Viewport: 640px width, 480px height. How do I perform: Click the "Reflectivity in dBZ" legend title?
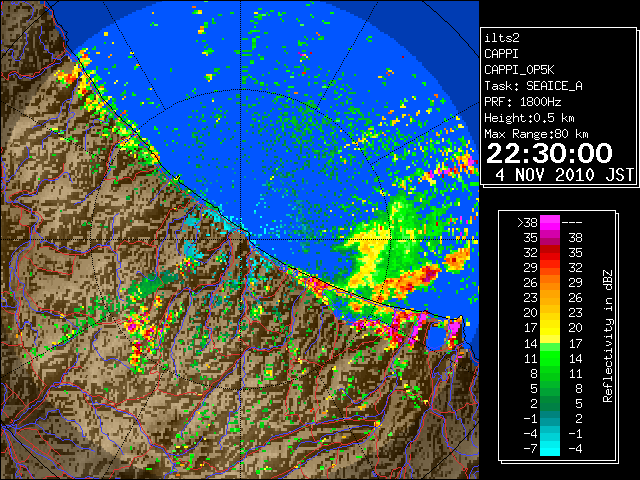(608, 336)
